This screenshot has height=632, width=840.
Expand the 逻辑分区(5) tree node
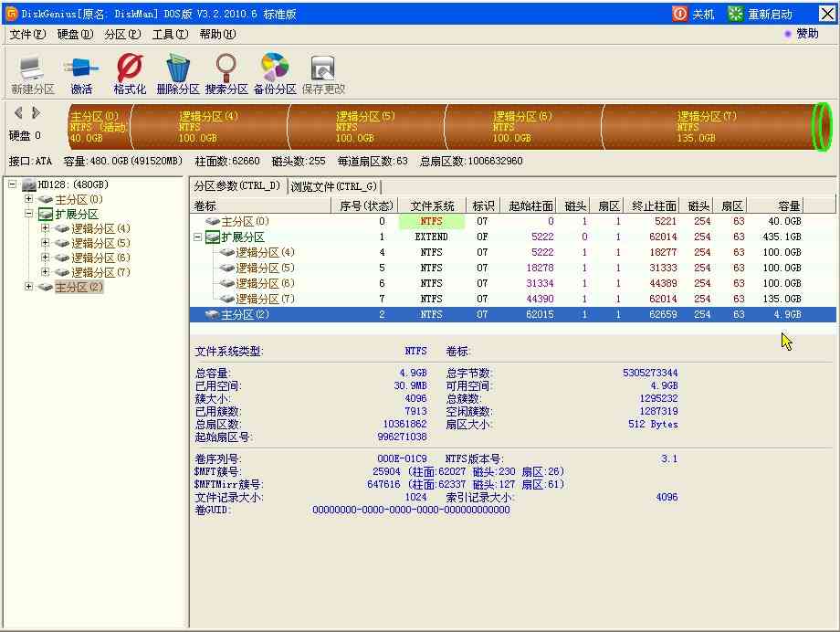[46, 243]
